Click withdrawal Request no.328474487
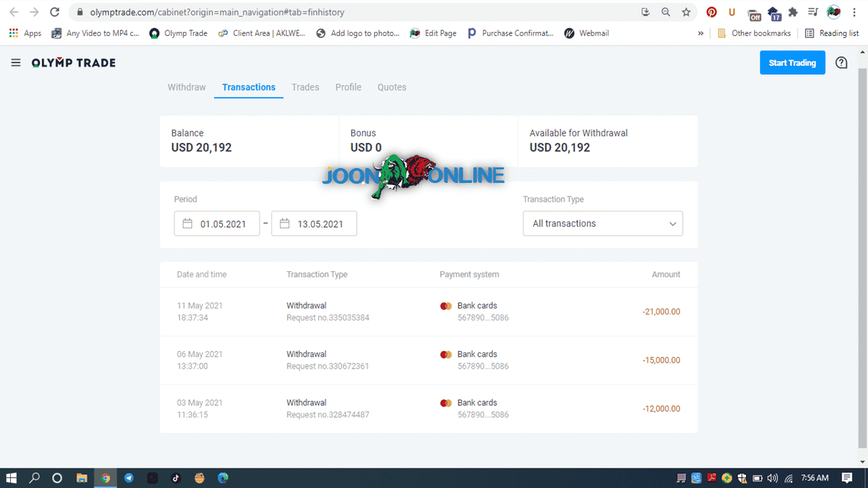Image resolution: width=868 pixels, height=488 pixels. tap(328, 415)
